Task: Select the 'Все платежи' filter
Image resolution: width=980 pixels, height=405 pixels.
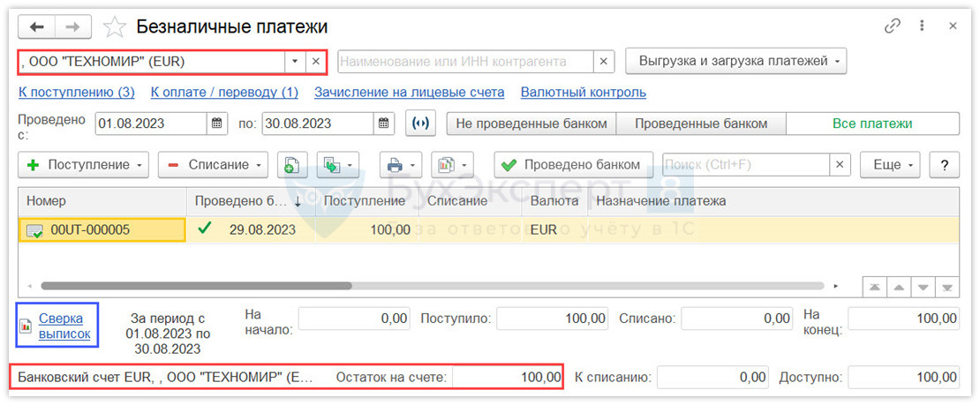Action: (872, 124)
